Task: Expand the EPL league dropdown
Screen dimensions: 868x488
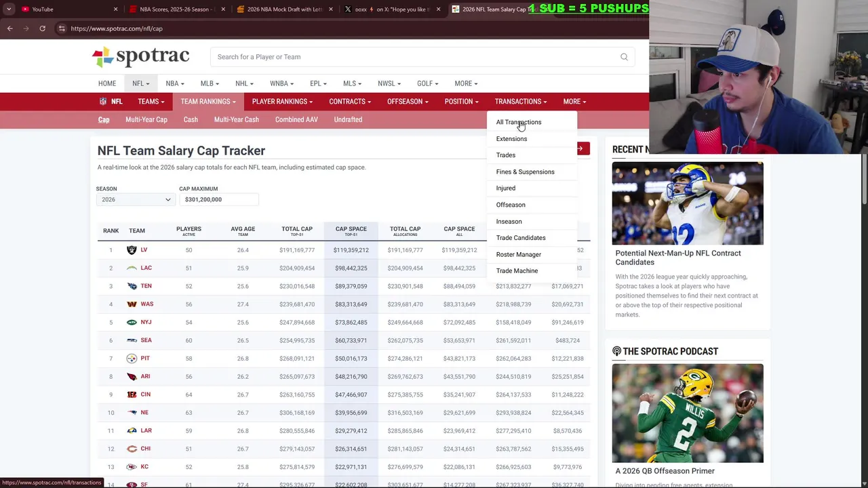Action: click(x=318, y=83)
